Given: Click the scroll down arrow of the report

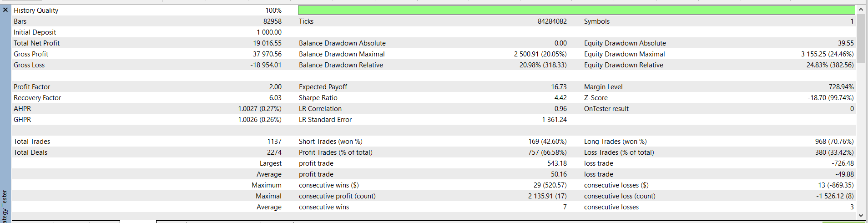Looking at the screenshot, I should click(x=861, y=215).
